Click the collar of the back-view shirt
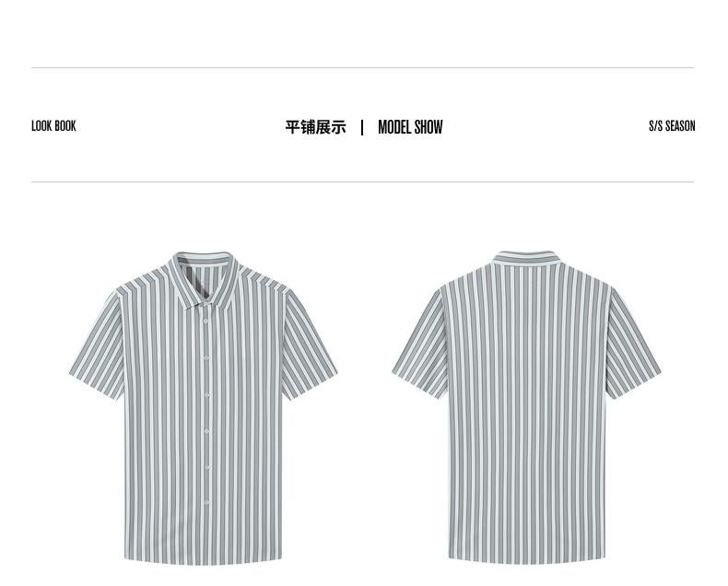The height and width of the screenshot is (586, 728). pyautogui.click(x=526, y=258)
